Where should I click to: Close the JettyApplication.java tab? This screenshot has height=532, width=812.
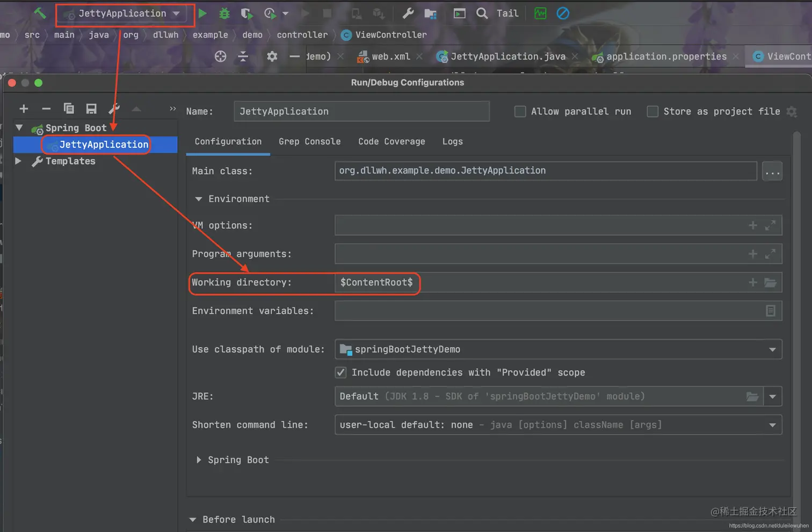click(575, 56)
